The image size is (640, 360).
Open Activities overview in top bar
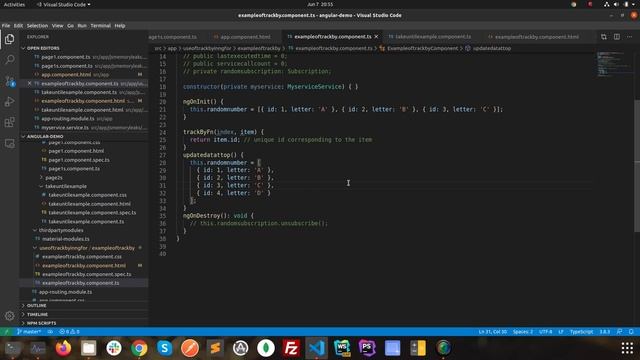click(14, 4)
